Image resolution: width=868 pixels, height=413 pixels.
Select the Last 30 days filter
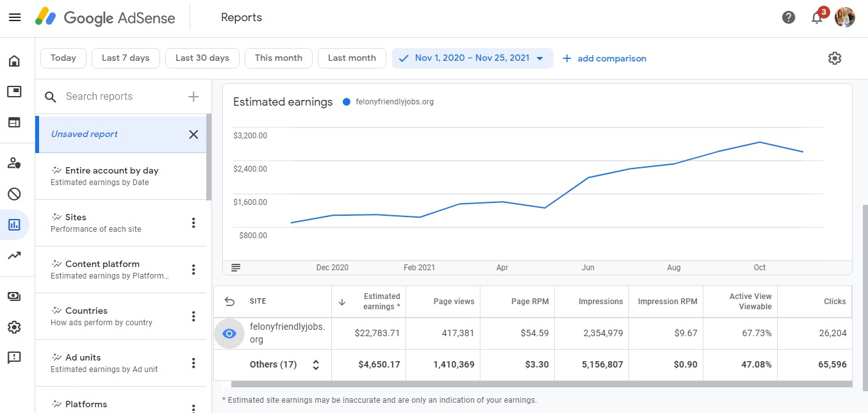tap(202, 58)
